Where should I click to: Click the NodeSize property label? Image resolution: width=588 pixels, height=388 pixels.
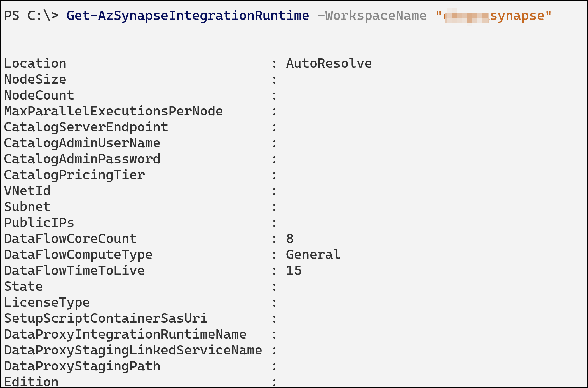(x=35, y=79)
